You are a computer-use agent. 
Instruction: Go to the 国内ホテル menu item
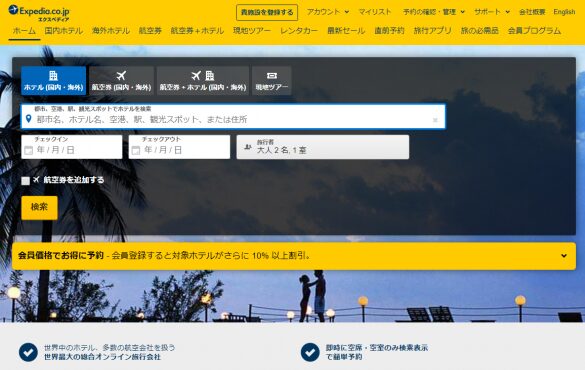tap(63, 31)
